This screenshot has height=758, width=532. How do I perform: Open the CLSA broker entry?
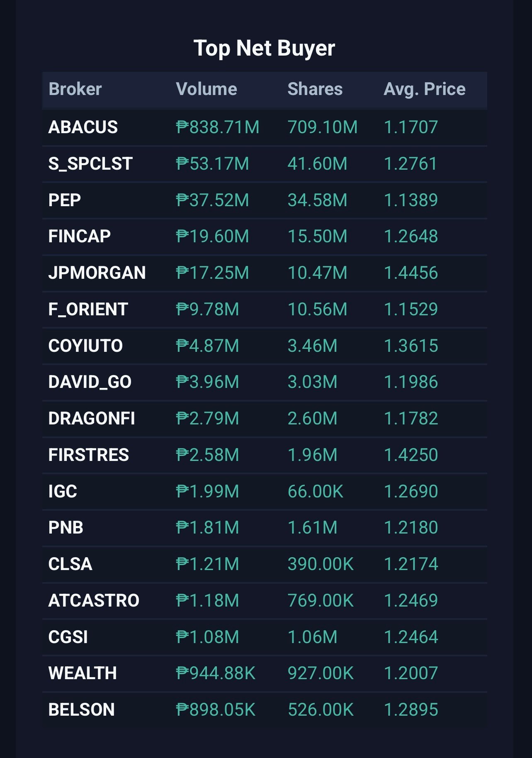265,564
